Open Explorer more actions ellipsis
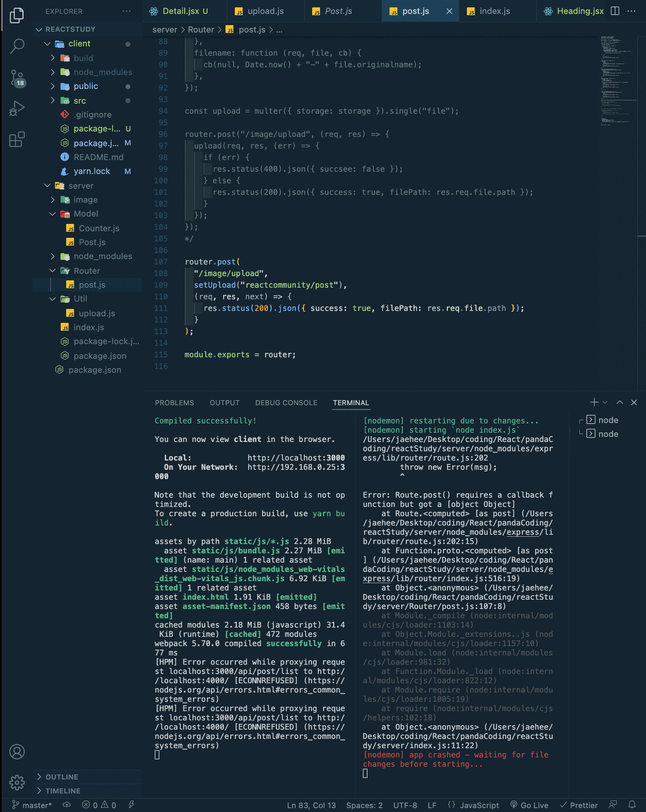 [x=126, y=11]
